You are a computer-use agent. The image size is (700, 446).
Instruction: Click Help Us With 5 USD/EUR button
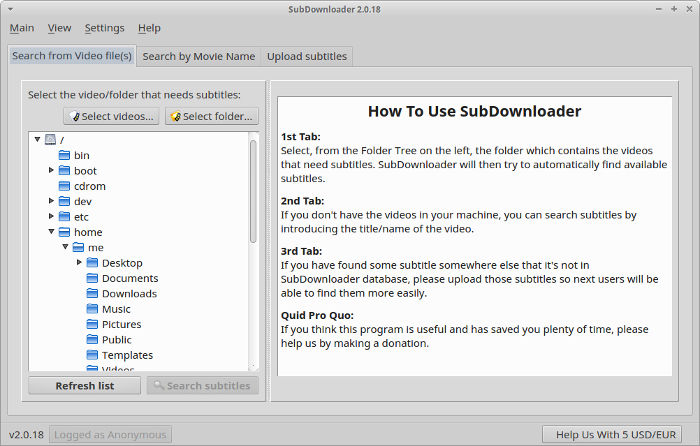tap(612, 434)
